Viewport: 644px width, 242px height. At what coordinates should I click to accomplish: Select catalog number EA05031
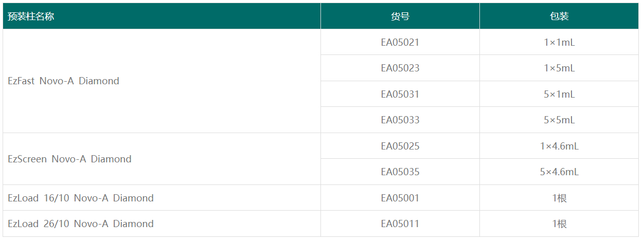(400, 95)
